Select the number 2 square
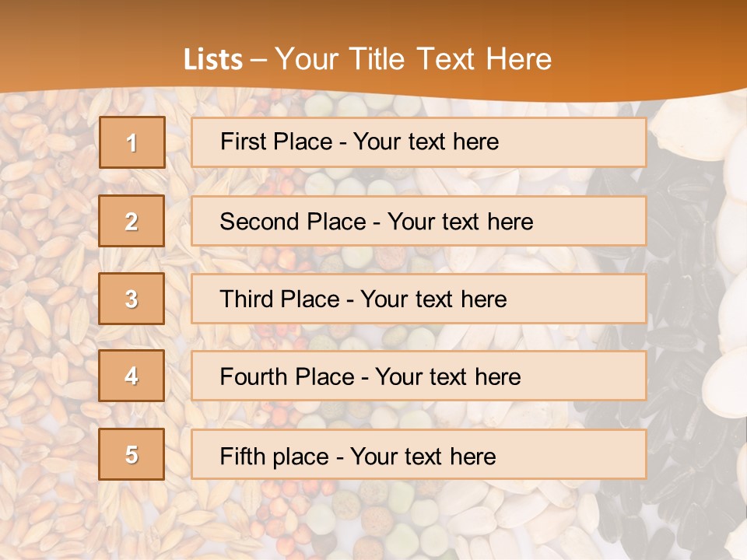The height and width of the screenshot is (560, 747). pyautogui.click(x=132, y=221)
